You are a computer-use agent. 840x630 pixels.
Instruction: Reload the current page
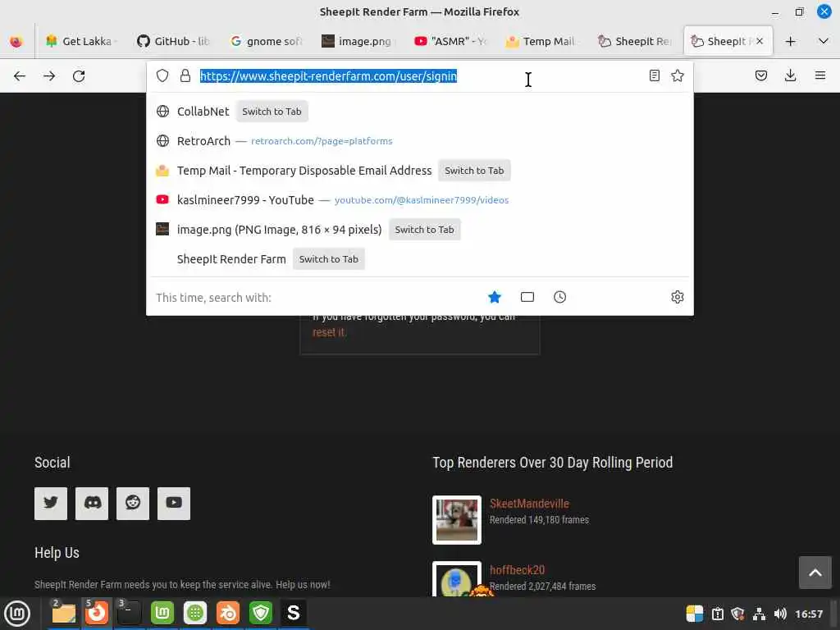pyautogui.click(x=79, y=76)
